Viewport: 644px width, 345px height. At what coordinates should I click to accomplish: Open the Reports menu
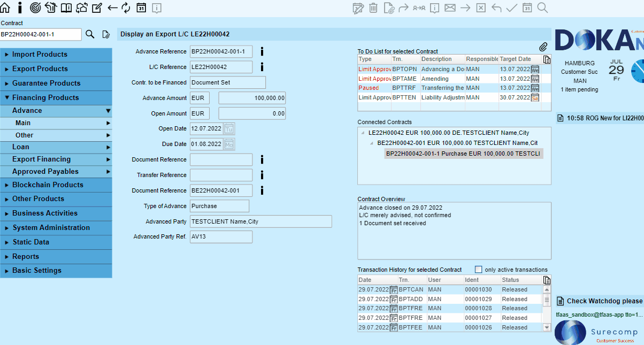56,257
